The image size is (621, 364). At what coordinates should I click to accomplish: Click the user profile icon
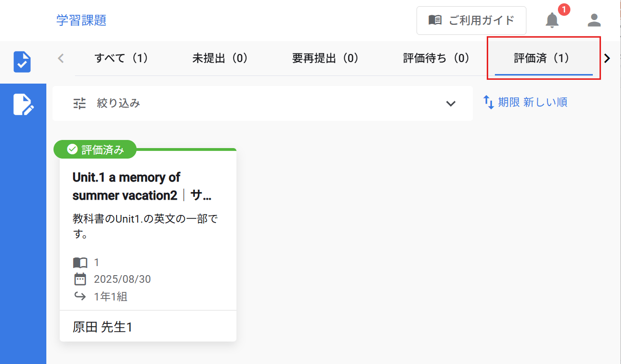click(594, 21)
